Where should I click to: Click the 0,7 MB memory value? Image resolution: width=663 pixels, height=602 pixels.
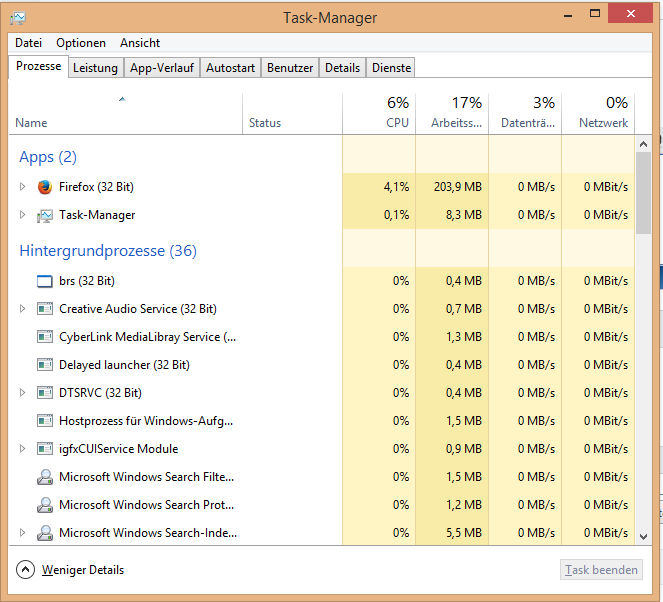463,309
